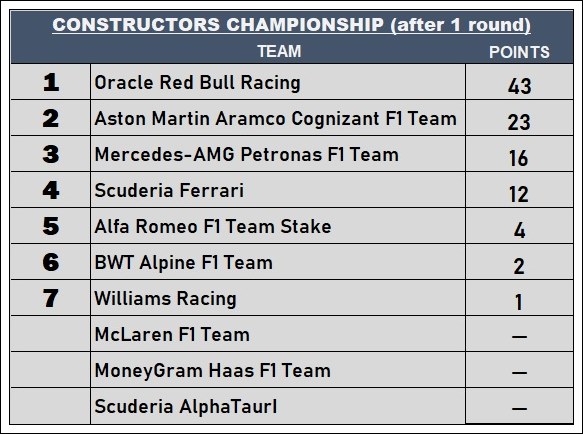583x434 pixels.
Task: Select the position number 7 cell
Action: [x=51, y=298]
